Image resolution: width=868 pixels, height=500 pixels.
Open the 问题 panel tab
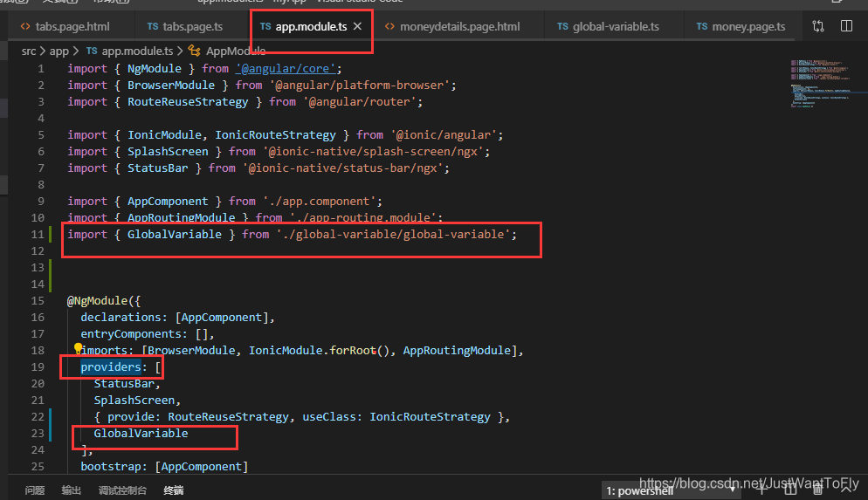[35, 490]
